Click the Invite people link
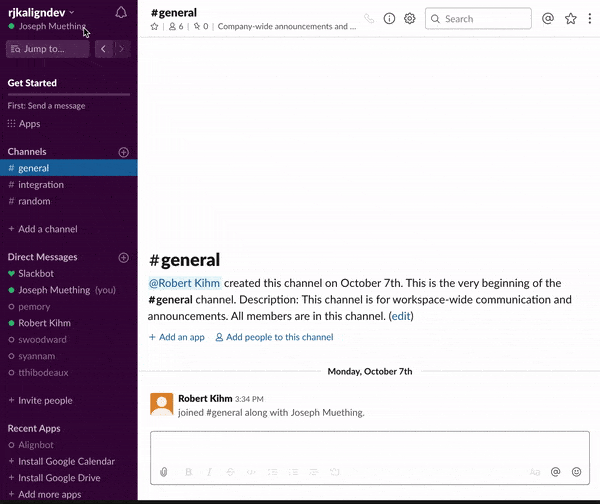 (x=45, y=400)
